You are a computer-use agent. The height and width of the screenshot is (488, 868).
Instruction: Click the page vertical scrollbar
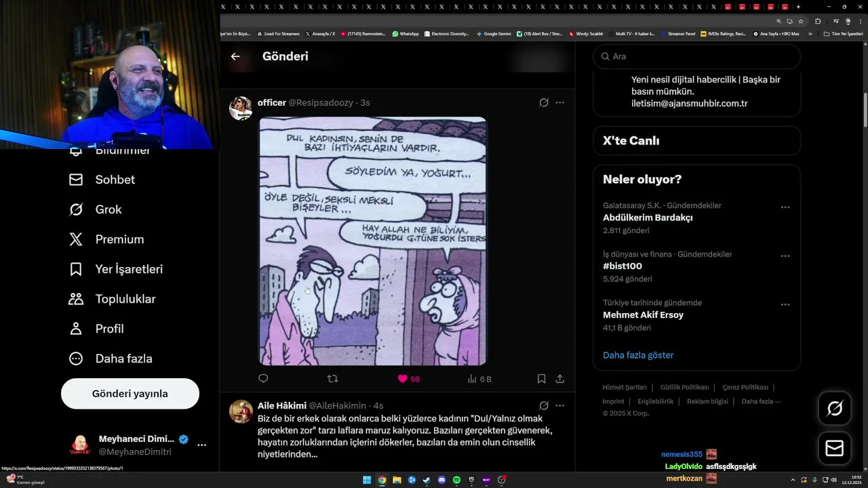[x=865, y=108]
